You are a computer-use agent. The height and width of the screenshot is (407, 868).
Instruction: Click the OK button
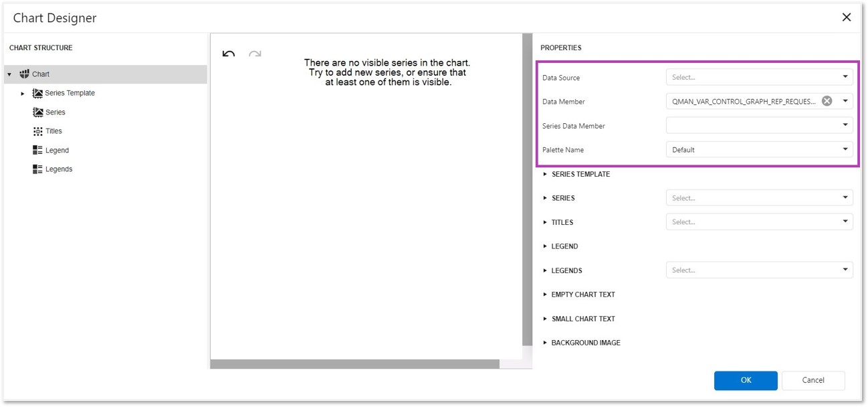(x=746, y=380)
